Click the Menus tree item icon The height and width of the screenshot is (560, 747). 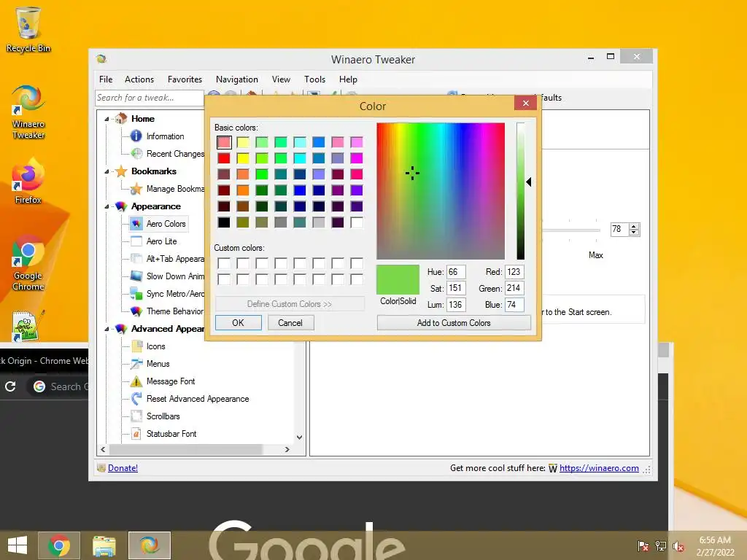[136, 364]
